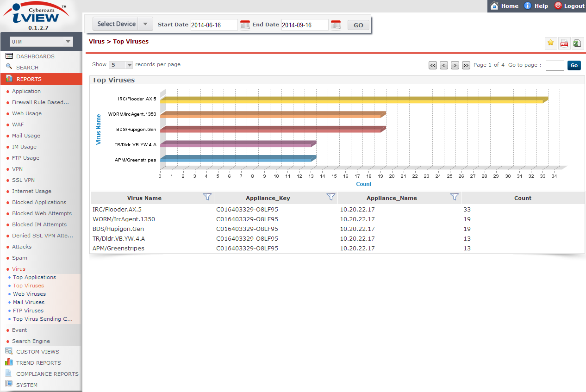The height and width of the screenshot is (392, 586).
Task: Click GO to apply the date range
Action: click(x=358, y=25)
